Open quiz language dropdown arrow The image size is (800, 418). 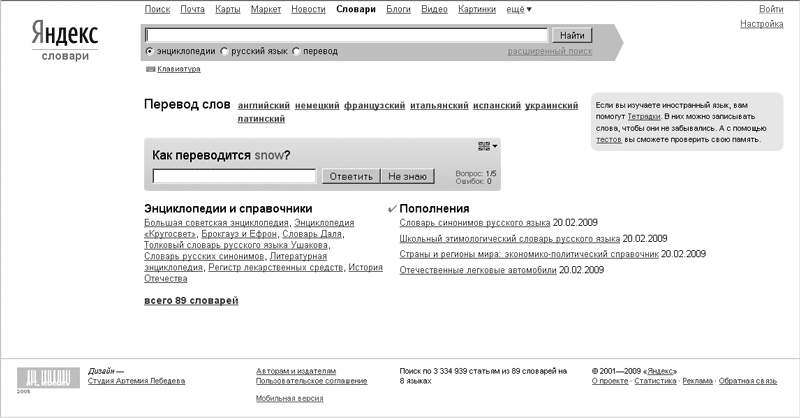click(x=495, y=147)
